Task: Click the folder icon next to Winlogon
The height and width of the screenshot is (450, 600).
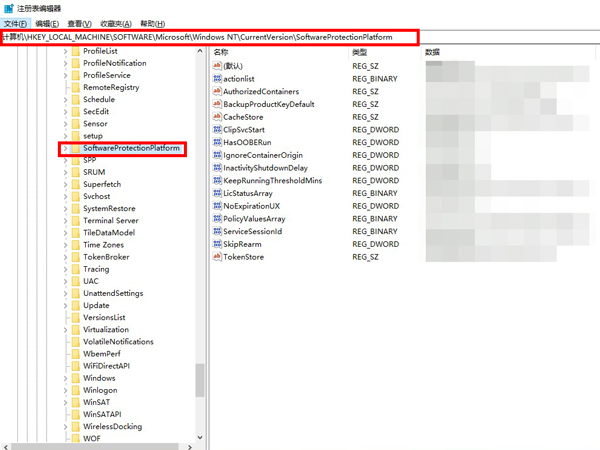Action: point(75,390)
